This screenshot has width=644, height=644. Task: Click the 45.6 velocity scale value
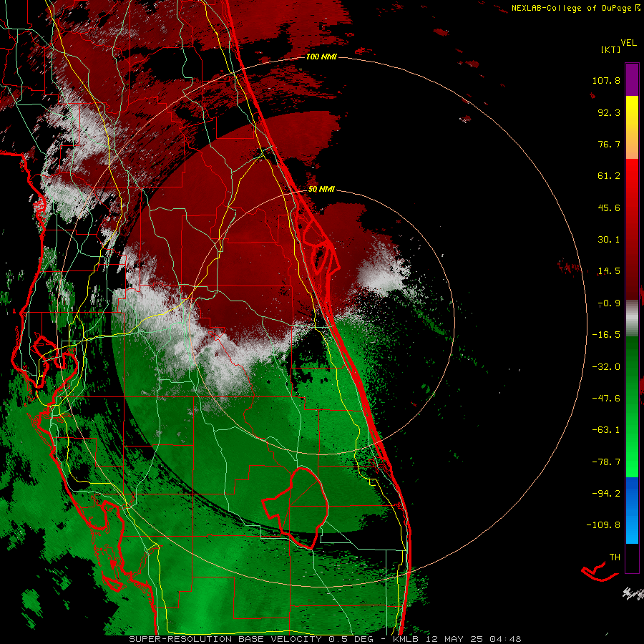pos(609,208)
